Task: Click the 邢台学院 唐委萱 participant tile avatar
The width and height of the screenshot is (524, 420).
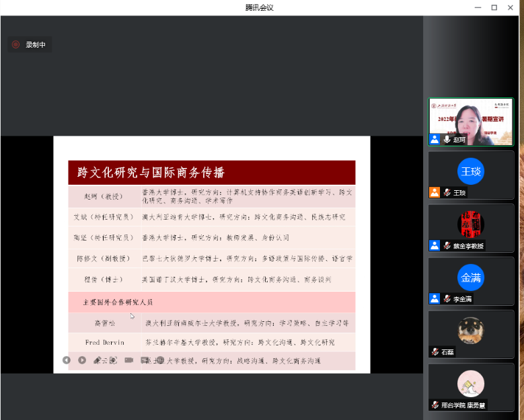Action: tap(471, 383)
